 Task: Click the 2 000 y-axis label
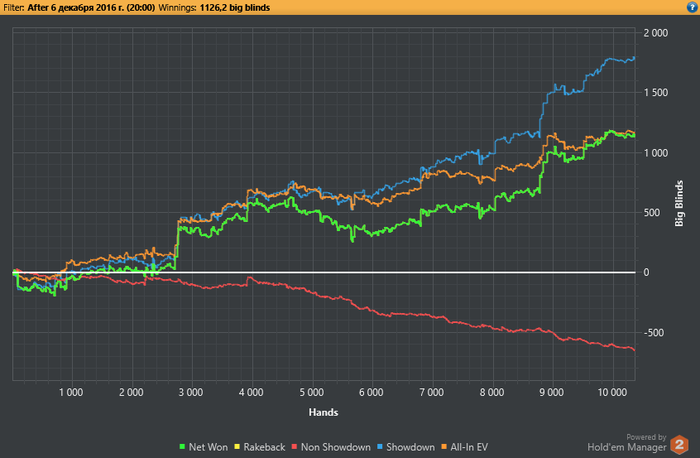[x=655, y=33]
